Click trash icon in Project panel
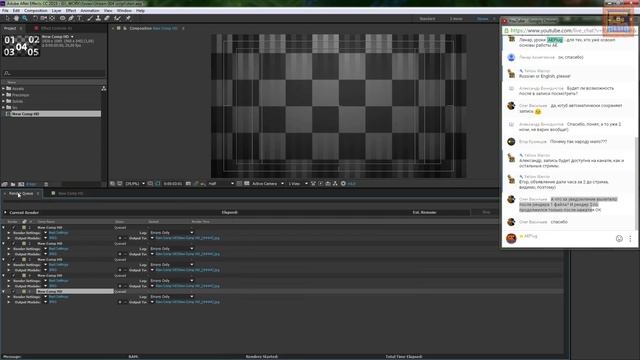This screenshot has height=360, width=640. 46,184
